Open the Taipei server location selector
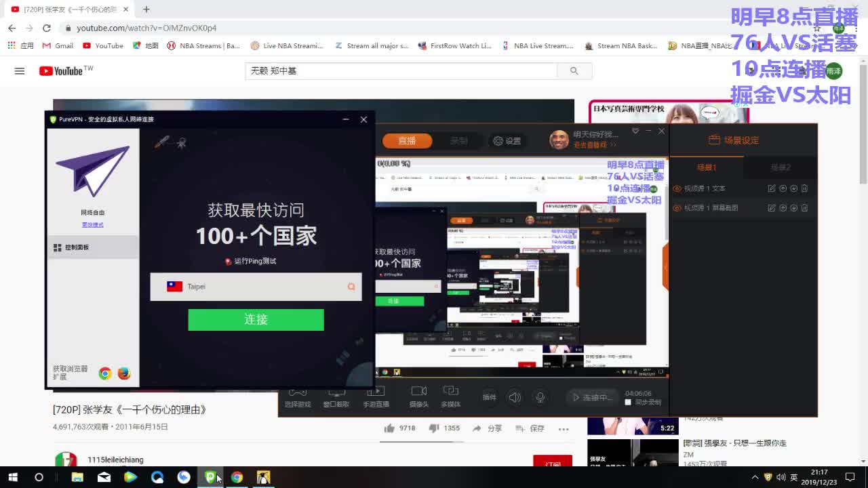This screenshot has width=868, height=488. pyautogui.click(x=256, y=287)
